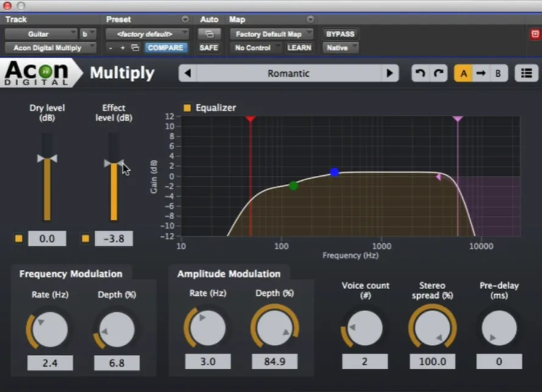542x392 pixels.
Task: Open the Native format dropdown
Action: 340,47
